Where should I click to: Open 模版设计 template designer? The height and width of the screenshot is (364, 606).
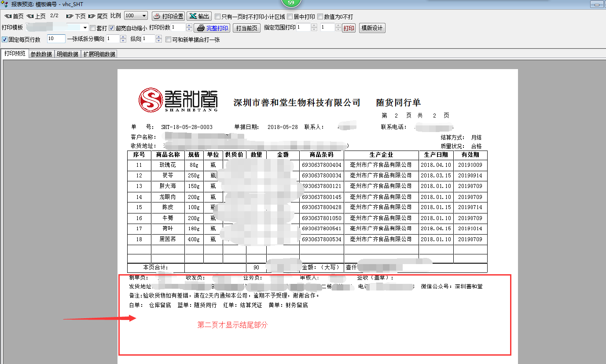point(372,28)
